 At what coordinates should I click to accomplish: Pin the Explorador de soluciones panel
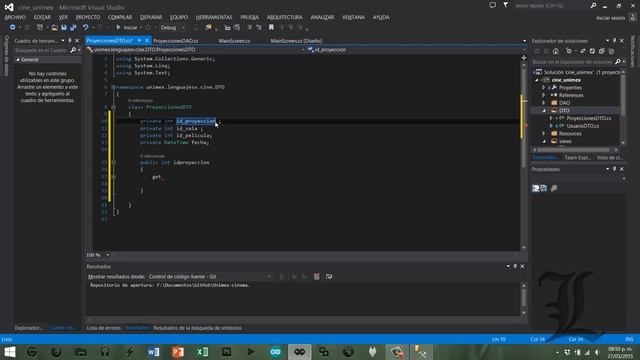pyautogui.click(x=615, y=41)
